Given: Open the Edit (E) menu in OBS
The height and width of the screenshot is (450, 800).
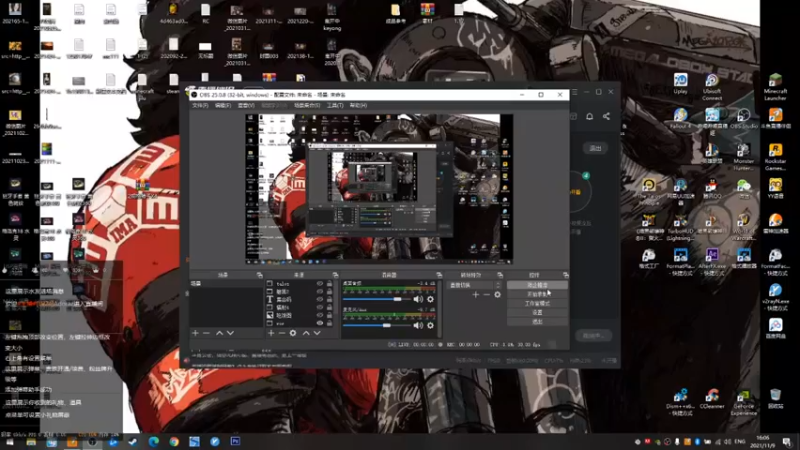Looking at the screenshot, I should point(223,106).
